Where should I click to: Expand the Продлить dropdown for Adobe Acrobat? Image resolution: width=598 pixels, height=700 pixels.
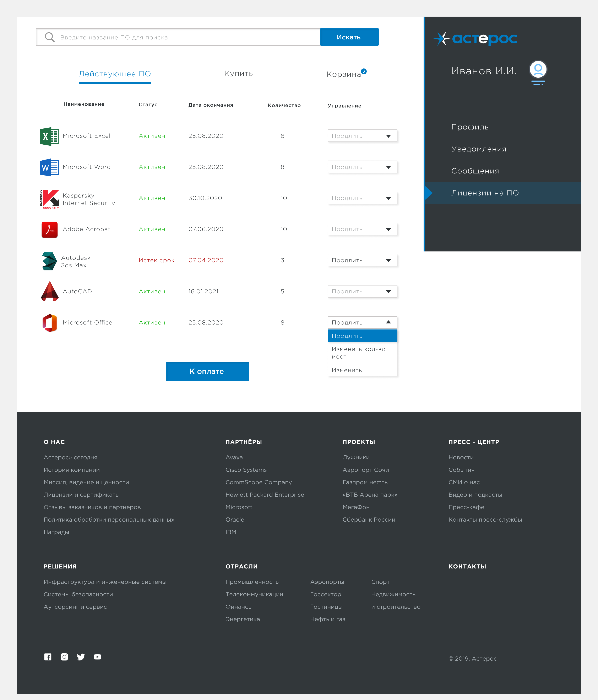pos(362,229)
